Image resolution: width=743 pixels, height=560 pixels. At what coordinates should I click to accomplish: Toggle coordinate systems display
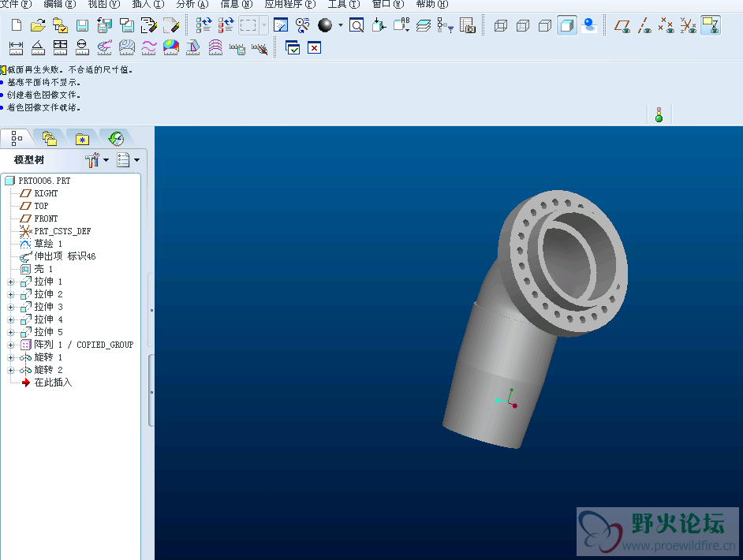(x=688, y=25)
